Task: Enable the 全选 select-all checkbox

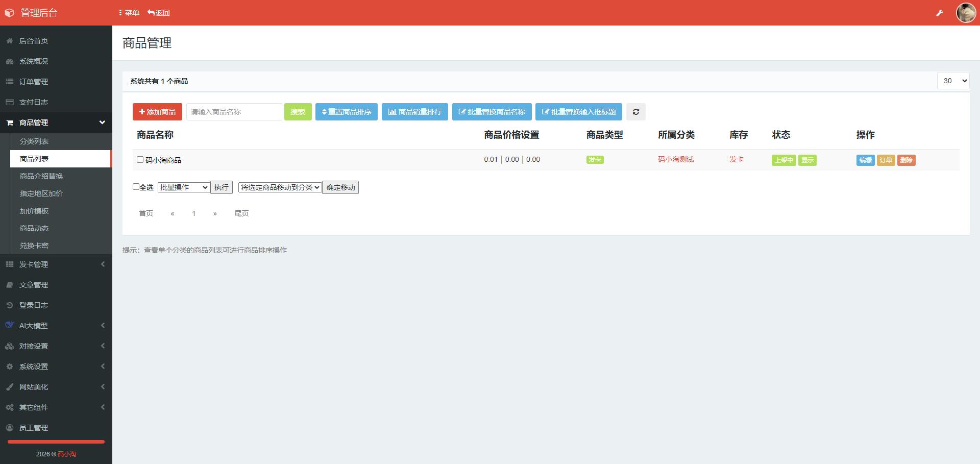Action: click(136, 187)
